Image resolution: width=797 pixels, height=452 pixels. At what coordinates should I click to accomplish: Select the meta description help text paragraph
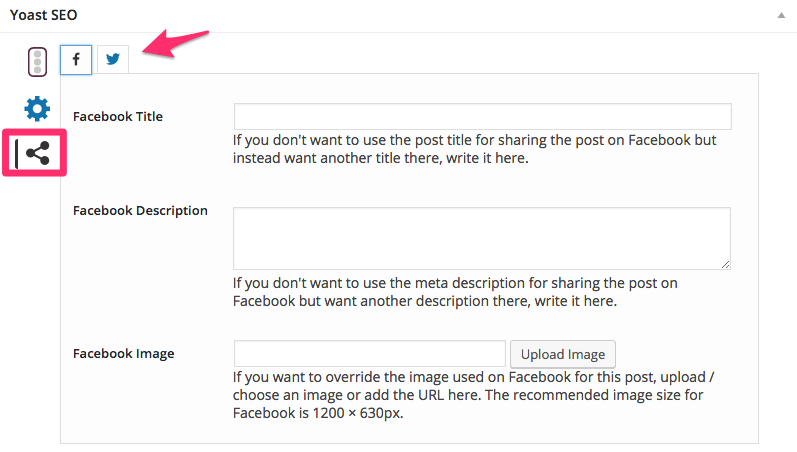click(x=455, y=292)
